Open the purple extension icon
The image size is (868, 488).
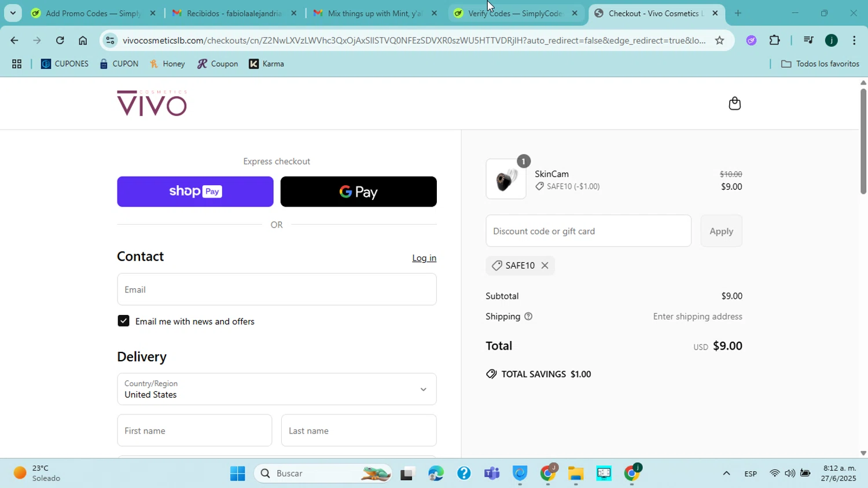point(751,41)
